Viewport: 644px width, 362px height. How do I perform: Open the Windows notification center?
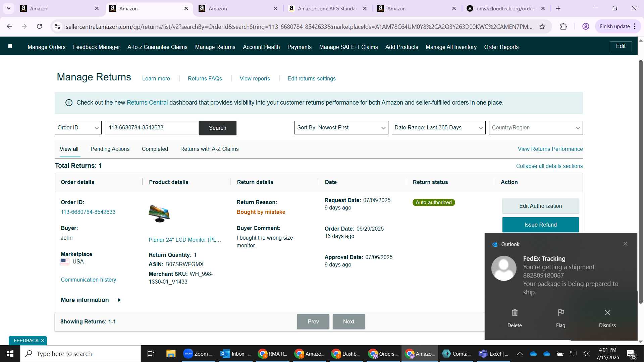631,354
